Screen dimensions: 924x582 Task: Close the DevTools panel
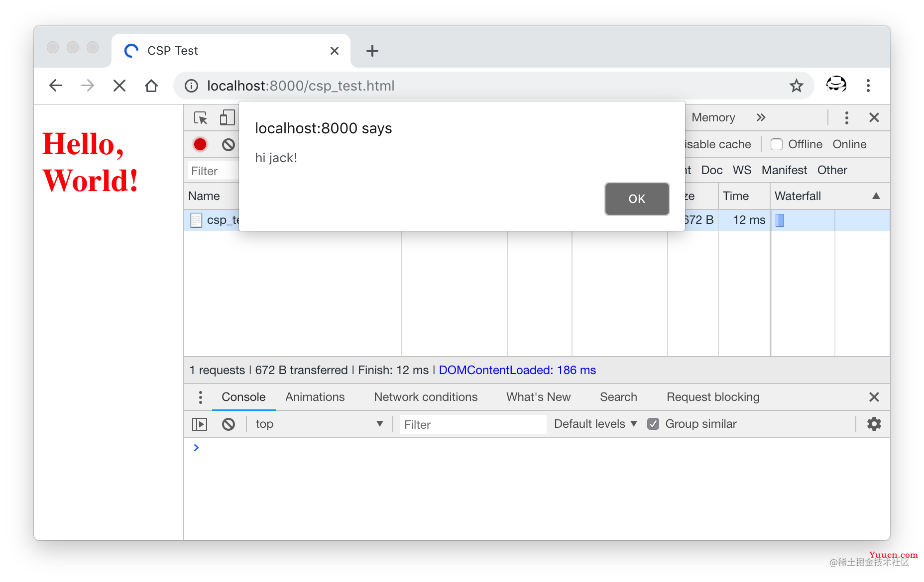[874, 117]
